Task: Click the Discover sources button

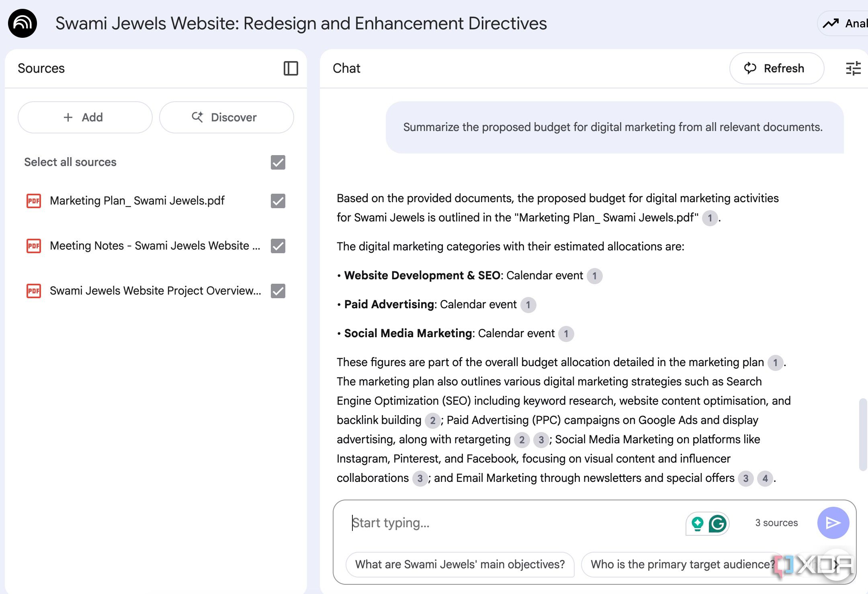Action: [227, 117]
